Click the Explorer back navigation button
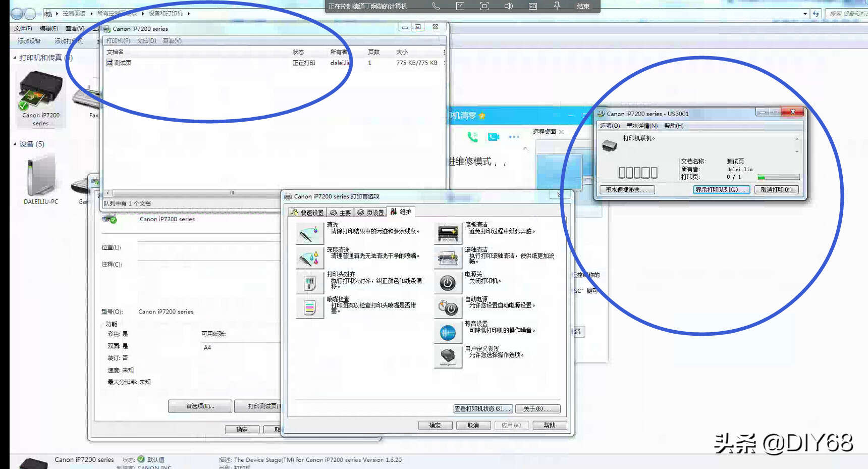Image resolution: width=868 pixels, height=469 pixels. coord(17,14)
